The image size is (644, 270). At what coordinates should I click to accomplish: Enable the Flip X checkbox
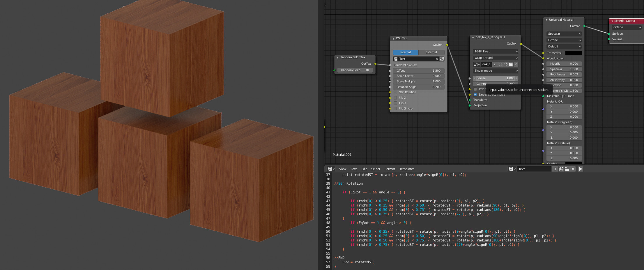395,98
